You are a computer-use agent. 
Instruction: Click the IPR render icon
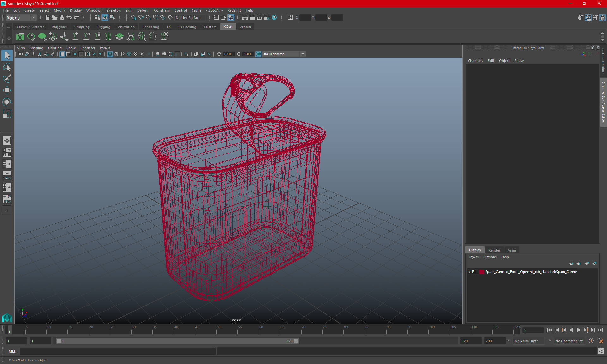pos(260,18)
